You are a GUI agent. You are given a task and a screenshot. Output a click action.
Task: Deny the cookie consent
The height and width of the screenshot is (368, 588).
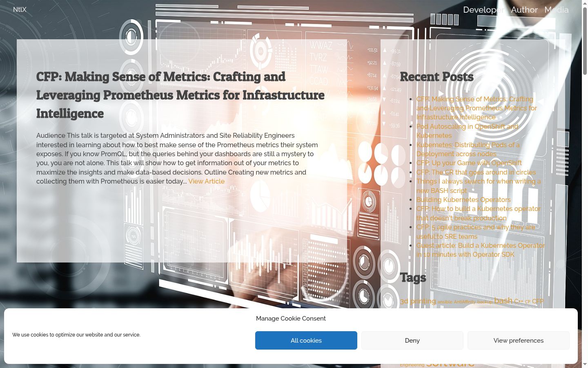click(x=412, y=340)
